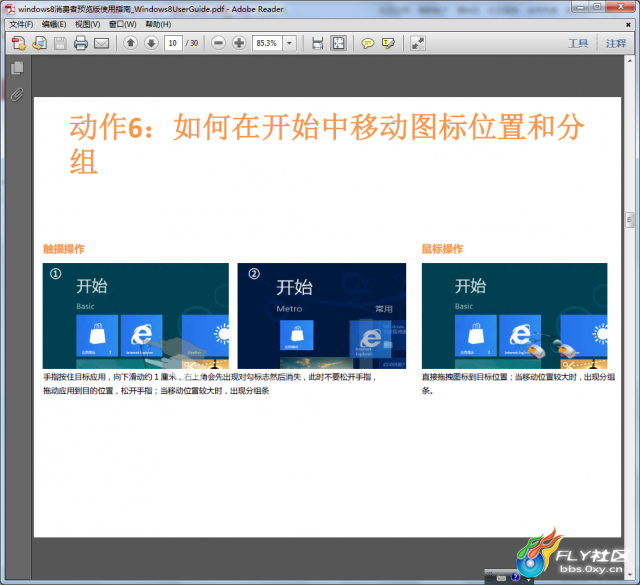Viewport: 640px width, 585px height.
Task: Click the fit width scrolling icon
Action: click(318, 43)
